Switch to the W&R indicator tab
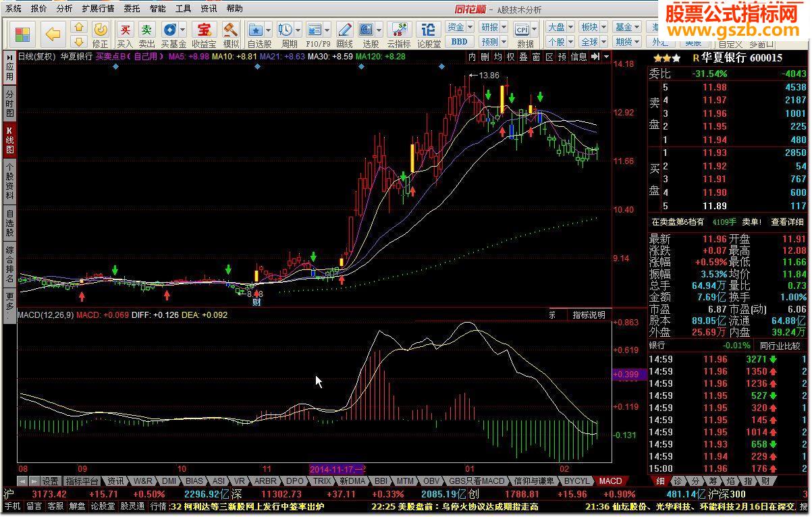The height and width of the screenshot is (517, 812). click(142, 481)
